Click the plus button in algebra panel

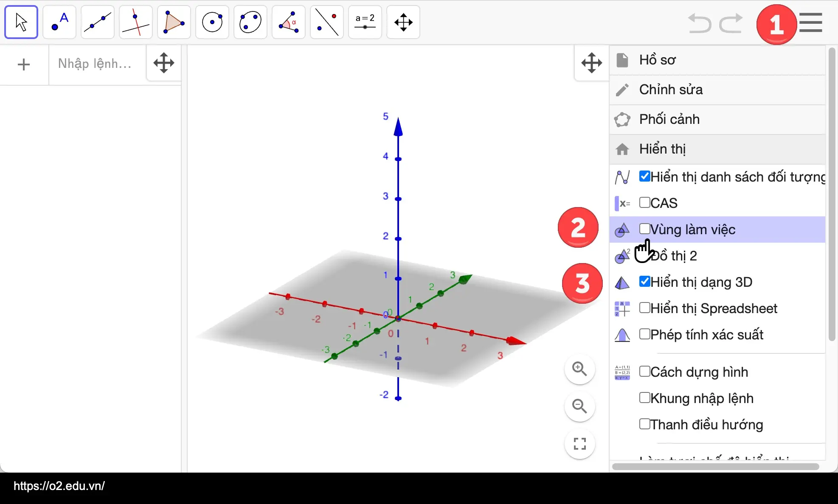(24, 64)
